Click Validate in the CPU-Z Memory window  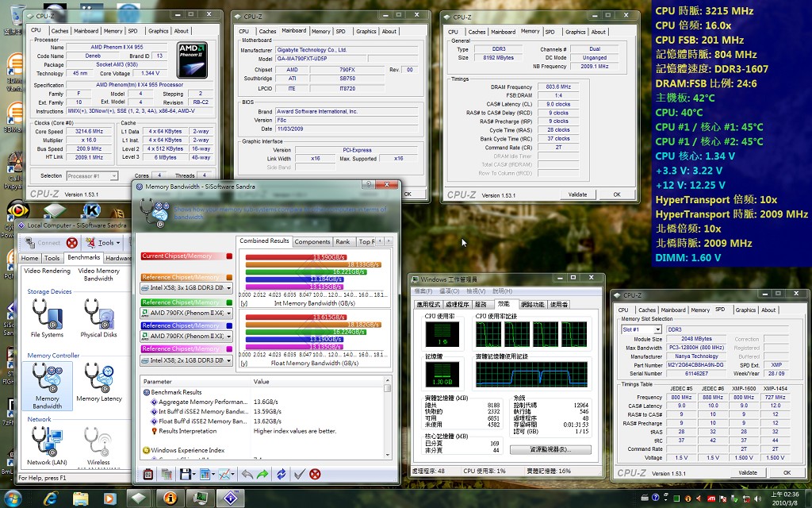tap(577, 195)
